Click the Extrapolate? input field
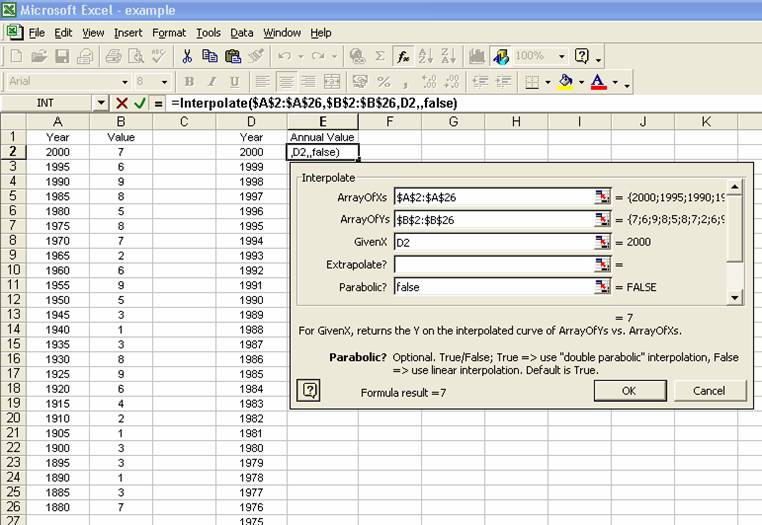The image size is (762, 525). pyautogui.click(x=493, y=264)
